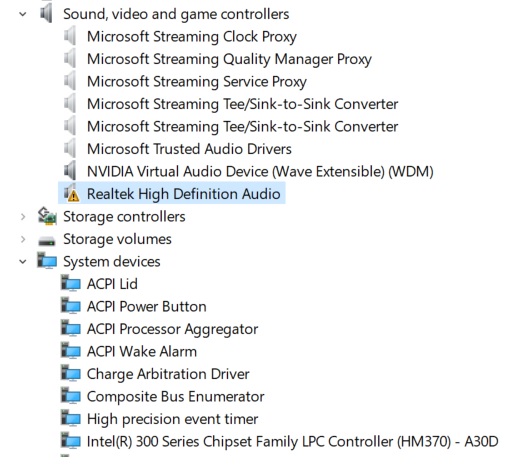Screen dimensions: 515x468
Task: Select the Storage controllers label
Action: point(124,217)
